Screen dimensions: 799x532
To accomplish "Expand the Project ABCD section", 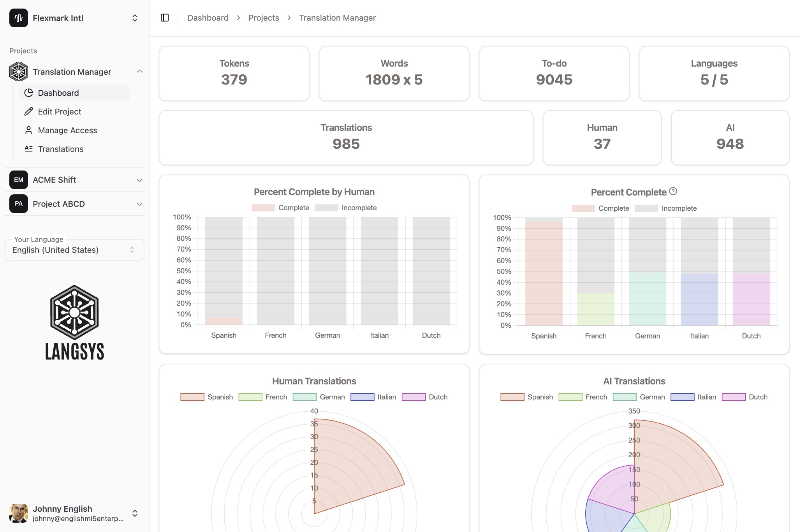I will 139,204.
